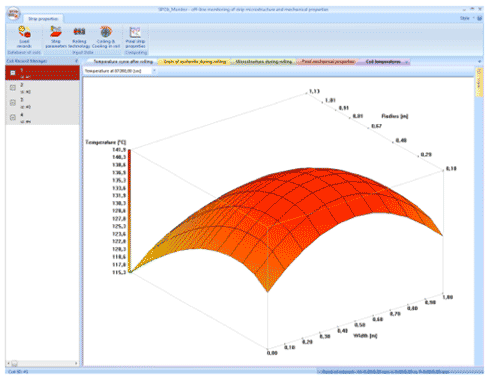
Task: Toggle the box icon for coil record 2
Action: pyautogui.click(x=13, y=88)
